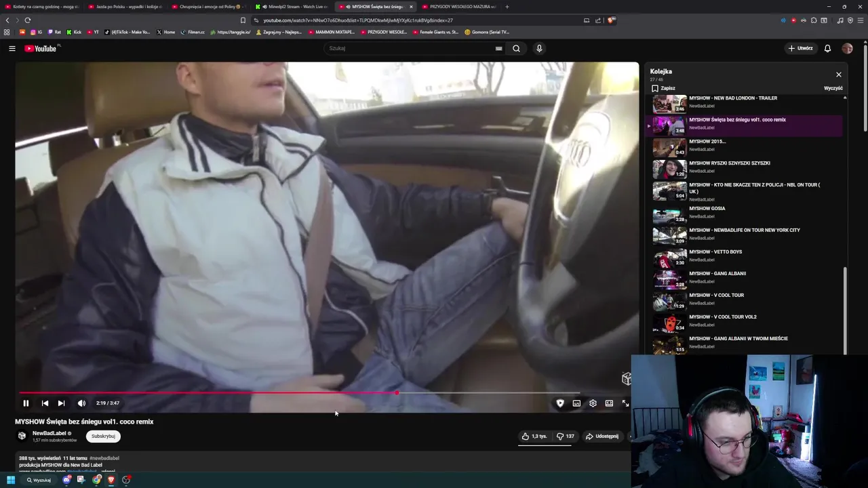Switch to Minedpl2 Stream browser tab
Image resolution: width=868 pixels, height=488 pixels.
pos(293,7)
